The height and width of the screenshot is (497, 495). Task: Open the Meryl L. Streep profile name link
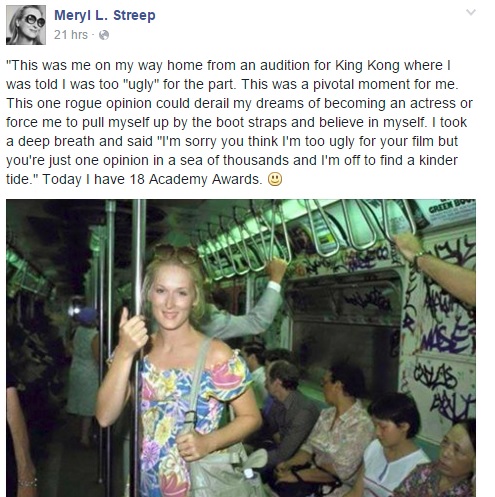coord(105,15)
